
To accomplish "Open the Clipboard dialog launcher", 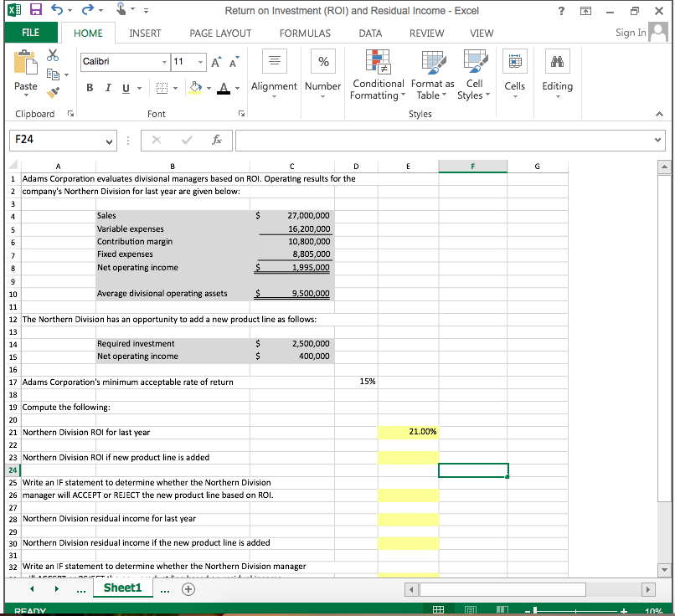I will 69,114.
